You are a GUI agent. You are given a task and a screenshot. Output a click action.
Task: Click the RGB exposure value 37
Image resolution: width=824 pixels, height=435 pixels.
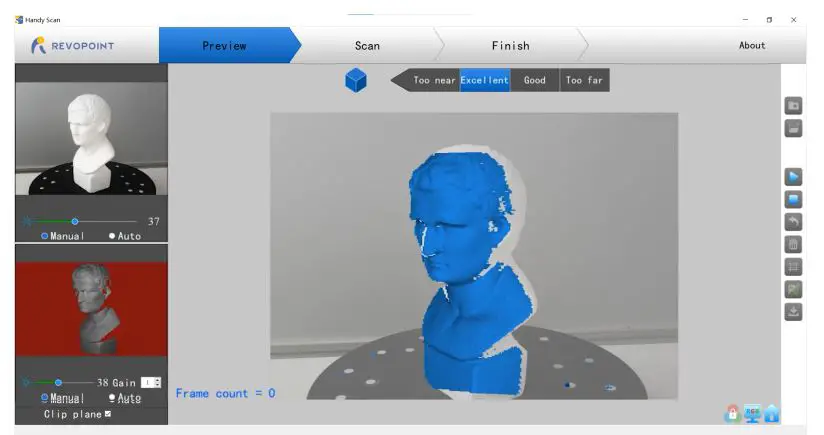(x=153, y=222)
